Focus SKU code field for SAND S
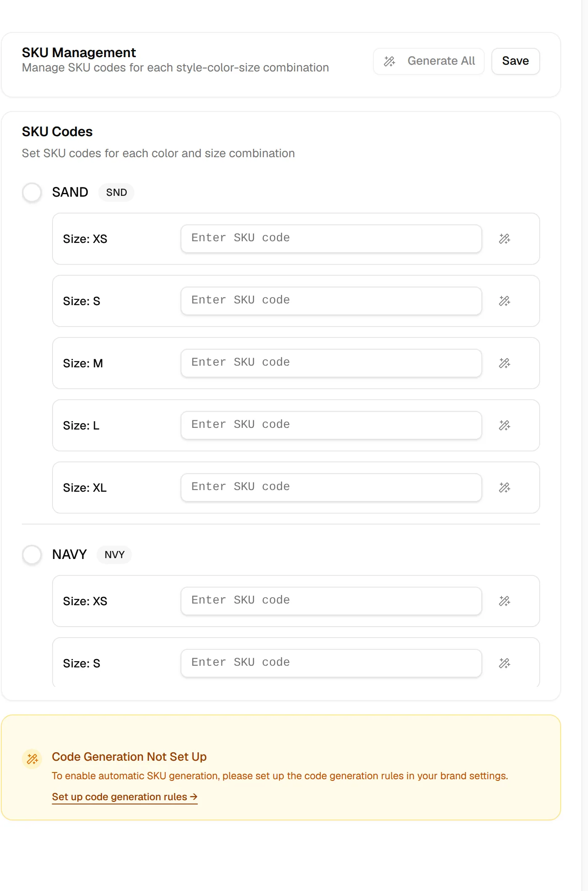Screen dimensions: 588x891 pos(331,301)
